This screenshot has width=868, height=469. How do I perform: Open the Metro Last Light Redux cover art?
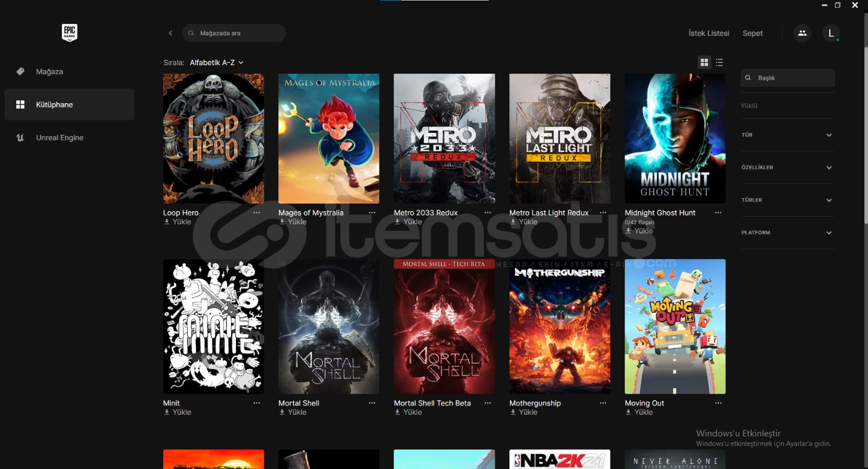560,138
